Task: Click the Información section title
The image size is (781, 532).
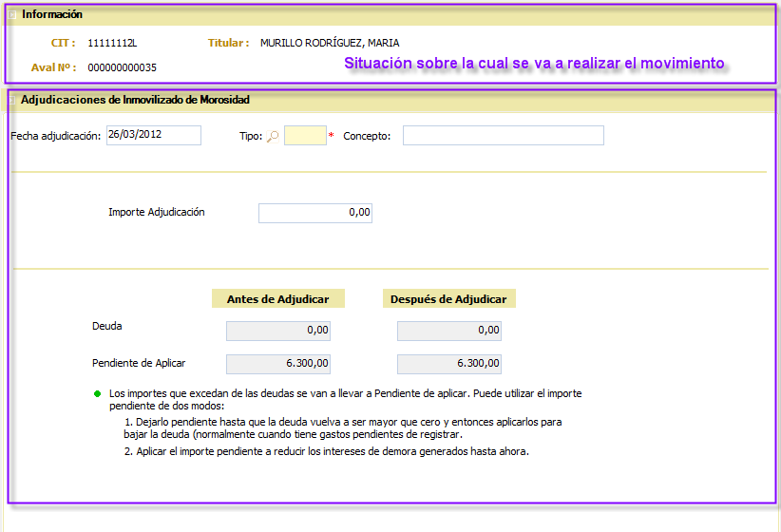Action: pos(52,14)
